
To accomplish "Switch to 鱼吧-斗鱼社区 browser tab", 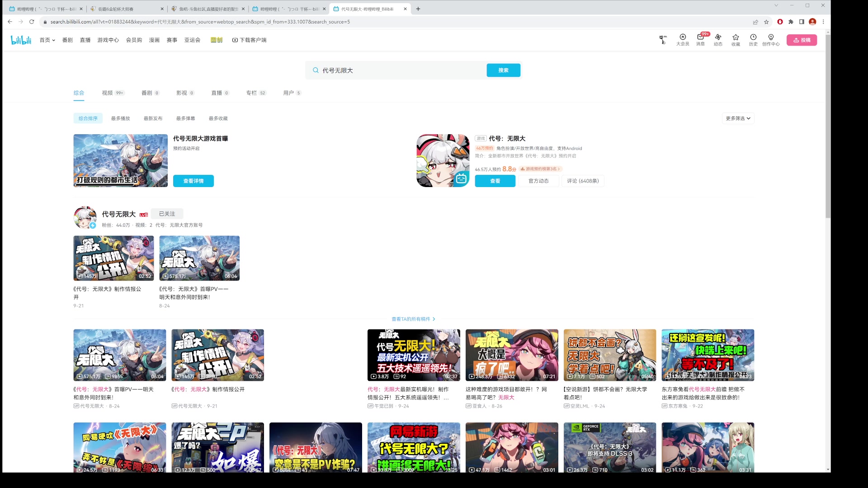I will pyautogui.click(x=208, y=9).
